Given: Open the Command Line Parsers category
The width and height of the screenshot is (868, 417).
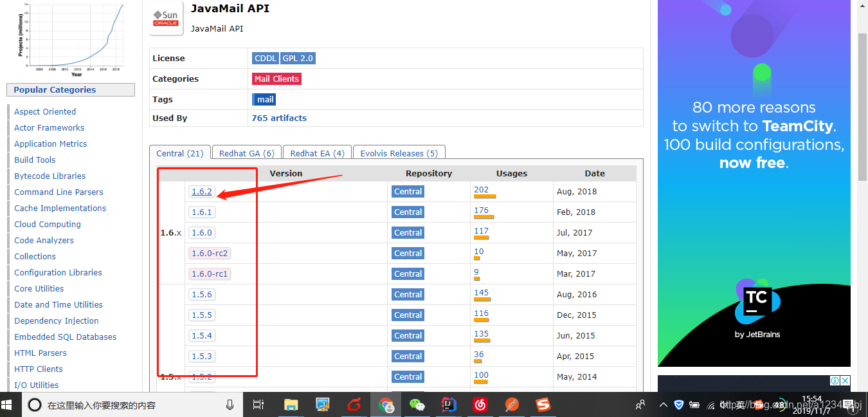Looking at the screenshot, I should point(59,192).
